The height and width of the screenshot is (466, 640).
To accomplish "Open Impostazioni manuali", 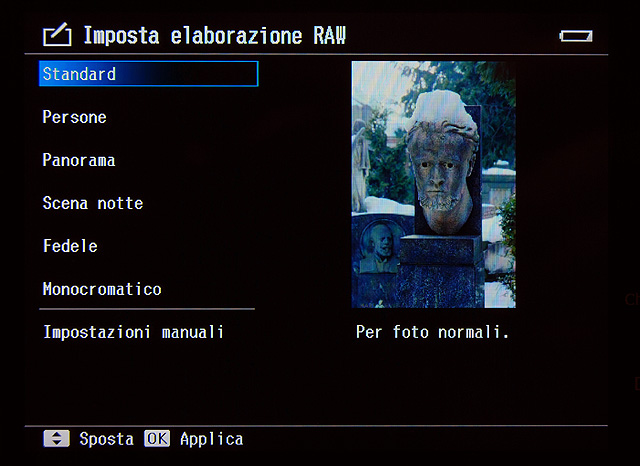I will point(133,332).
